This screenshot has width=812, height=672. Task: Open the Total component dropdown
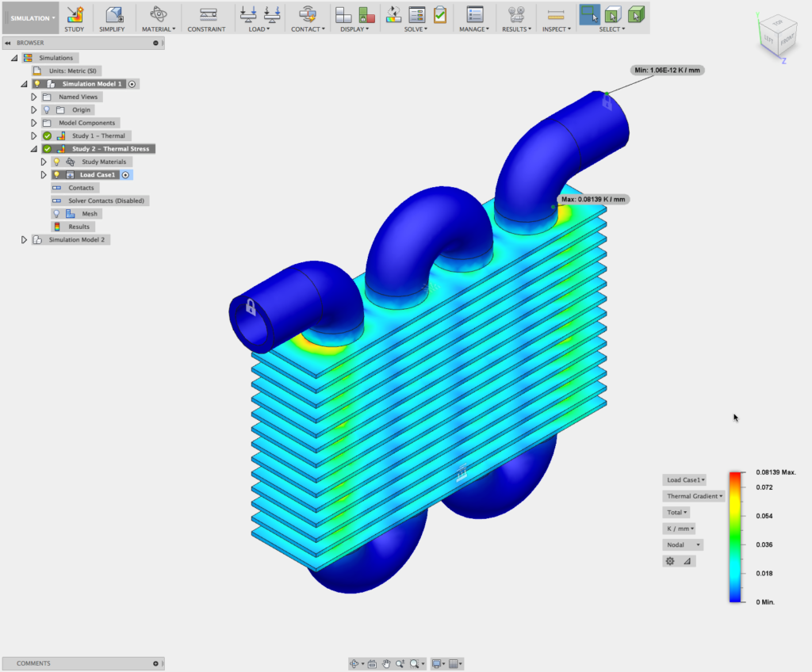tap(676, 512)
